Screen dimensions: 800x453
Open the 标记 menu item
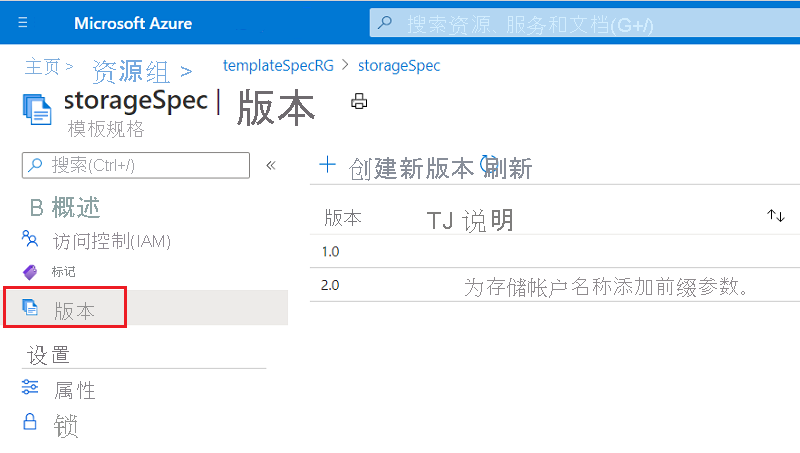[x=63, y=272]
